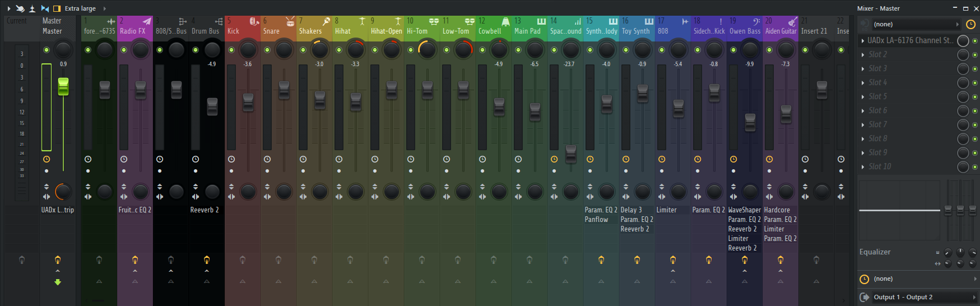Click the keyboard icon on Toy Synth track
This screenshot has height=306, width=980.
[649, 21]
